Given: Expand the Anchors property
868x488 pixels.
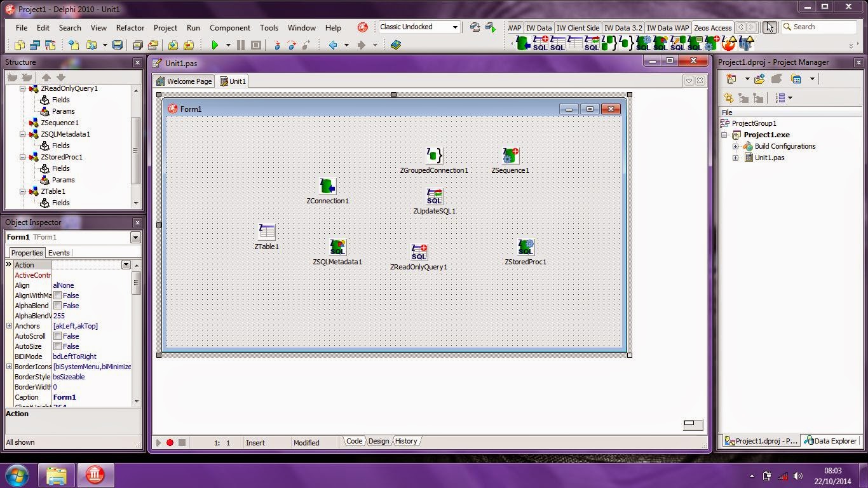Looking at the screenshot, I should 10,326.
